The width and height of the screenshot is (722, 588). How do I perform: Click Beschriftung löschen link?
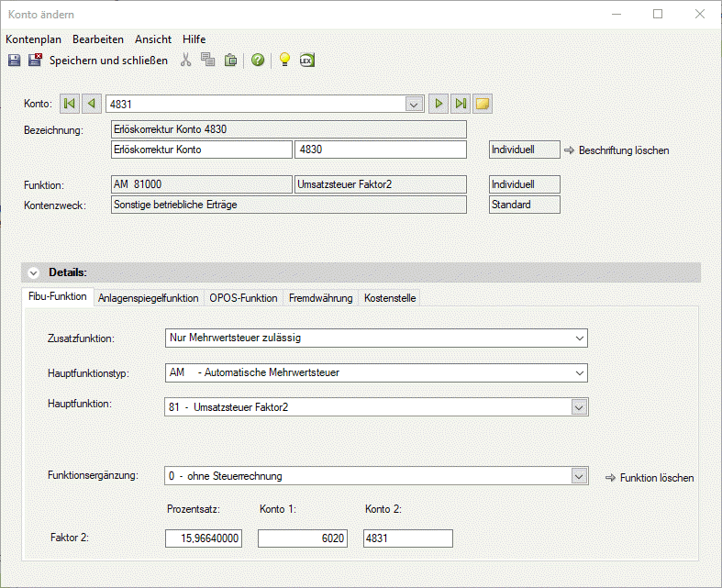click(x=623, y=150)
